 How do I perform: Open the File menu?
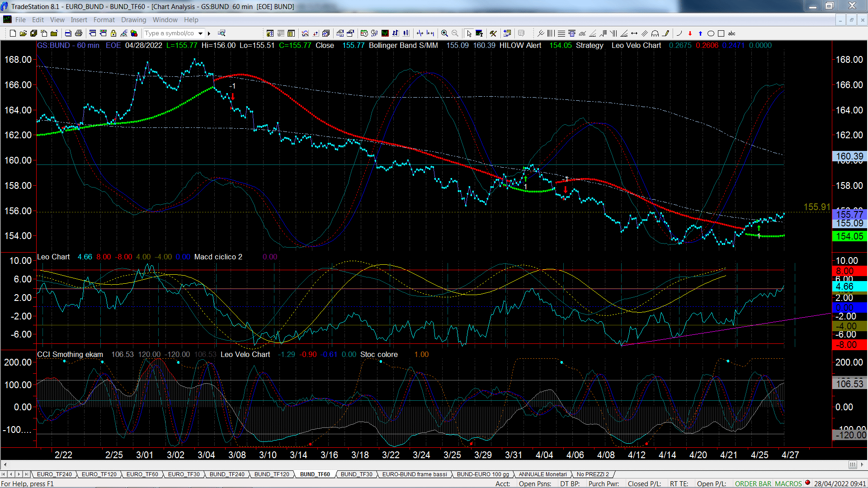click(x=20, y=19)
